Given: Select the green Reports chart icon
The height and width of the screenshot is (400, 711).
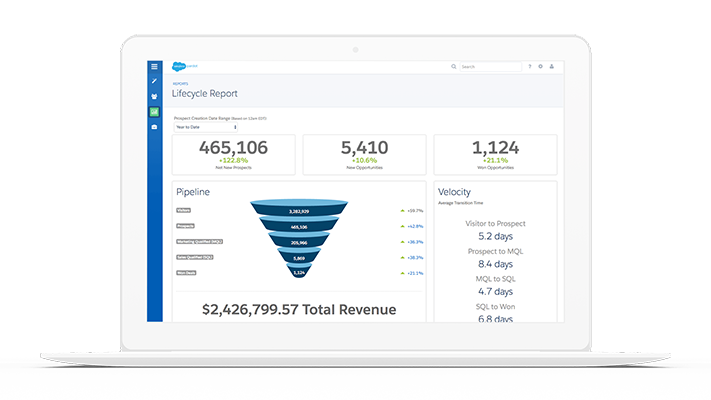Looking at the screenshot, I should click(154, 111).
